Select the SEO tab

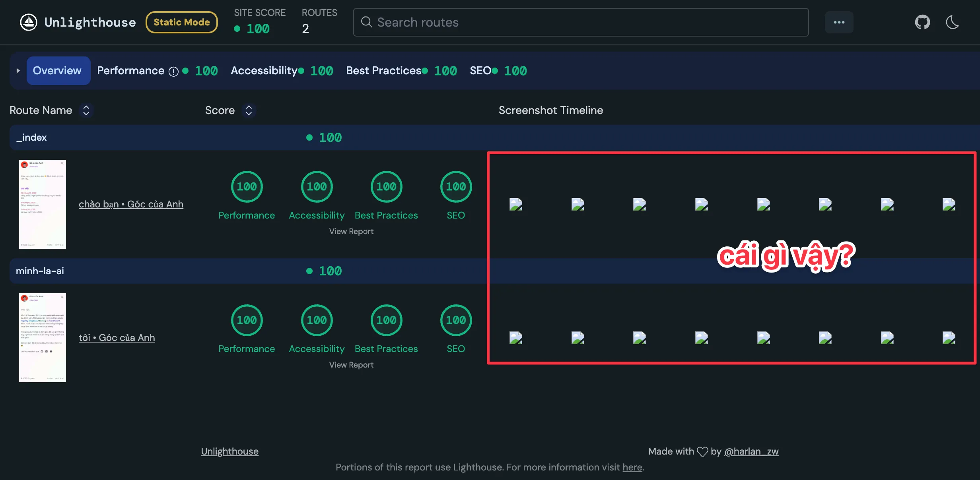(480, 71)
